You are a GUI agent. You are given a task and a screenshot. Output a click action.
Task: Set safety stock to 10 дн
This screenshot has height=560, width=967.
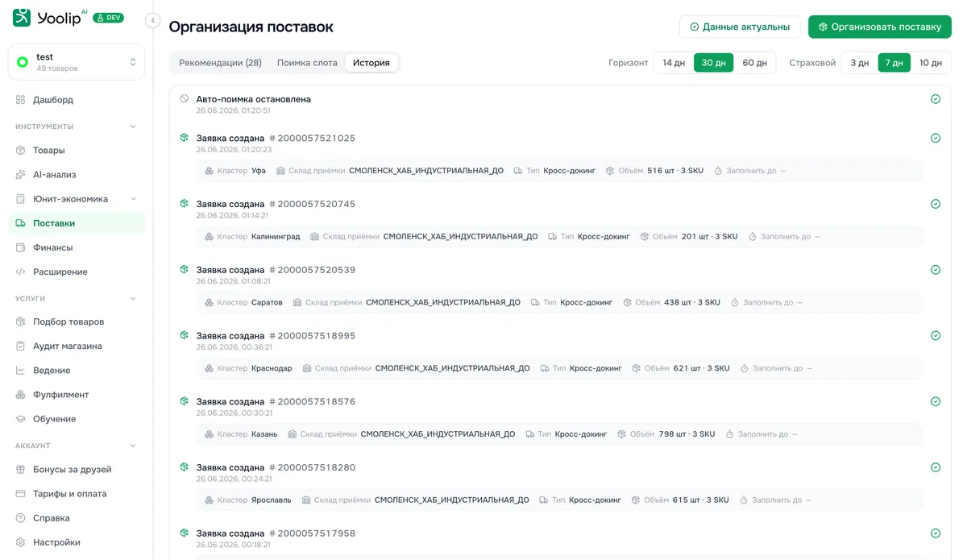tap(931, 63)
